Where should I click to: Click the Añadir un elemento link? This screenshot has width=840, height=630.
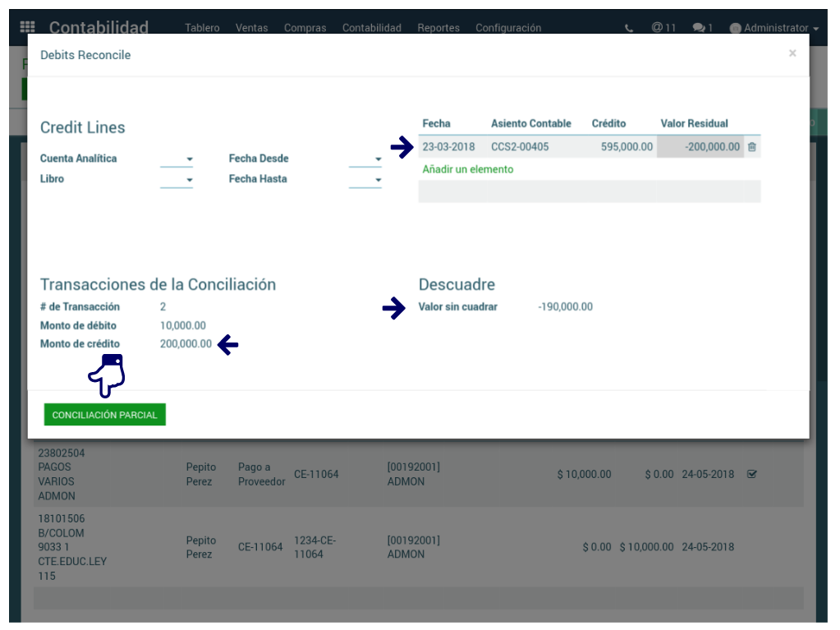tap(467, 169)
